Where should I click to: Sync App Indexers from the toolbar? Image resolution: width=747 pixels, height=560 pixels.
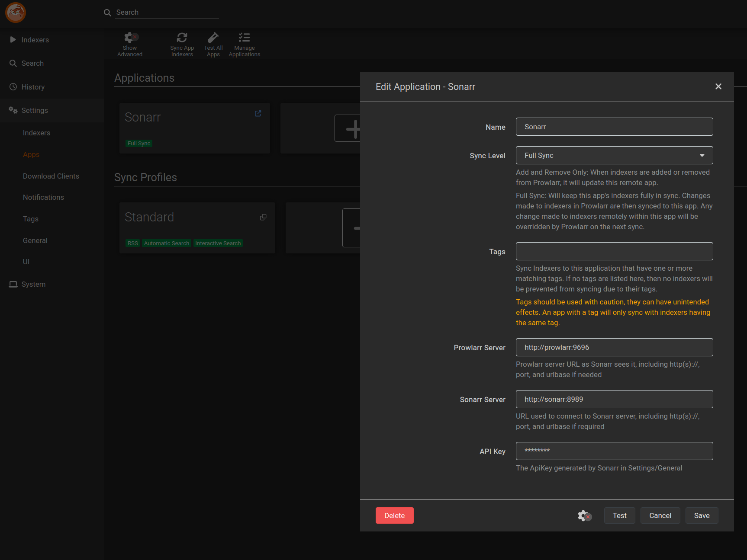[x=182, y=44]
